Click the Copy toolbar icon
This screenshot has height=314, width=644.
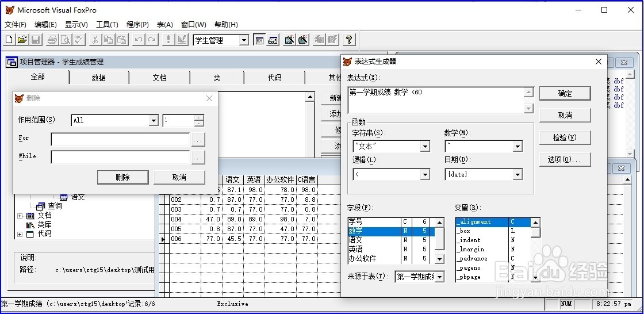click(109, 40)
